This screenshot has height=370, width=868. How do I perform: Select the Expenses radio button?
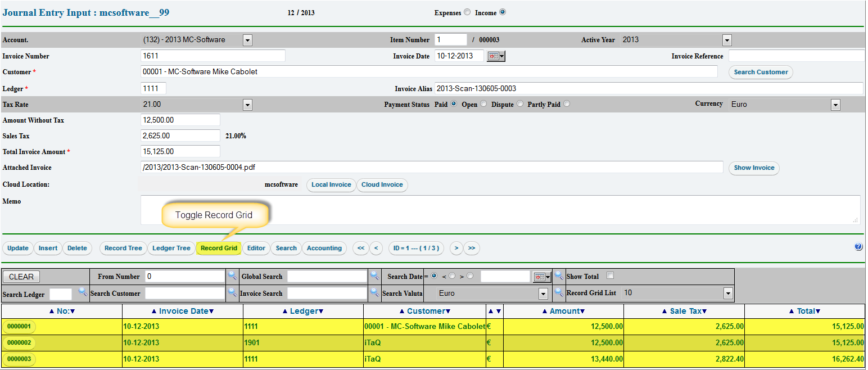[467, 12]
